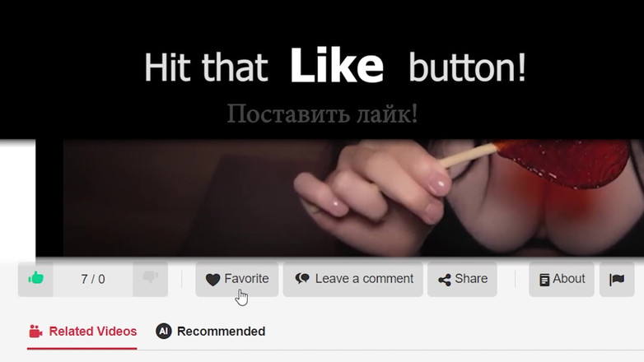Click the heart icon on Favorite

[212, 280]
